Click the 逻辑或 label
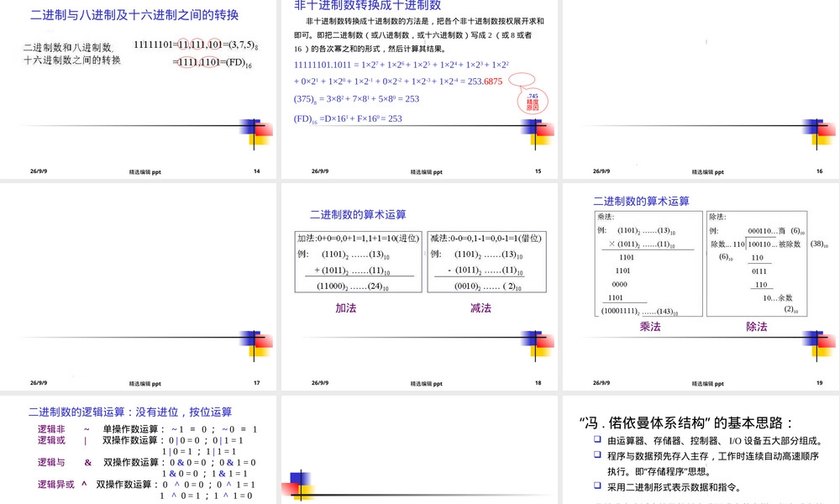 click(x=51, y=440)
